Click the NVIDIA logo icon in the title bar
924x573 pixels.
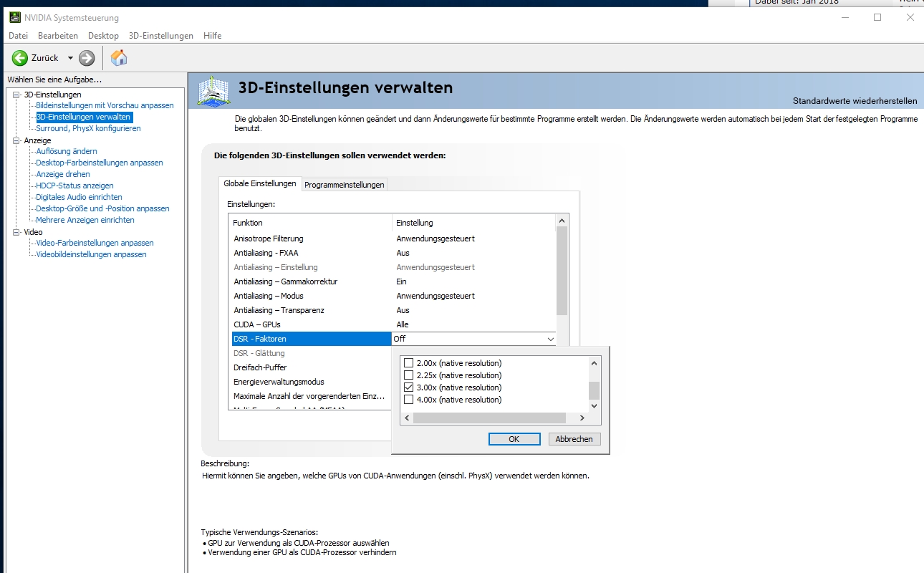[x=14, y=17]
